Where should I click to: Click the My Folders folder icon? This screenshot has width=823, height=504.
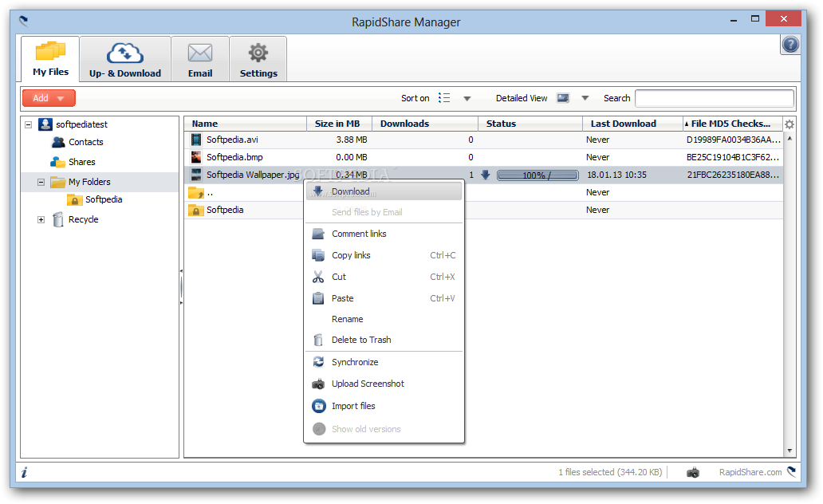click(57, 182)
